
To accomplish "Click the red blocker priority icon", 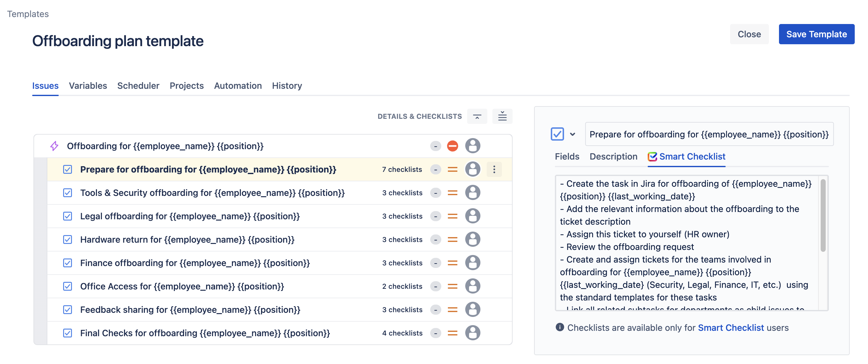I will click(452, 146).
